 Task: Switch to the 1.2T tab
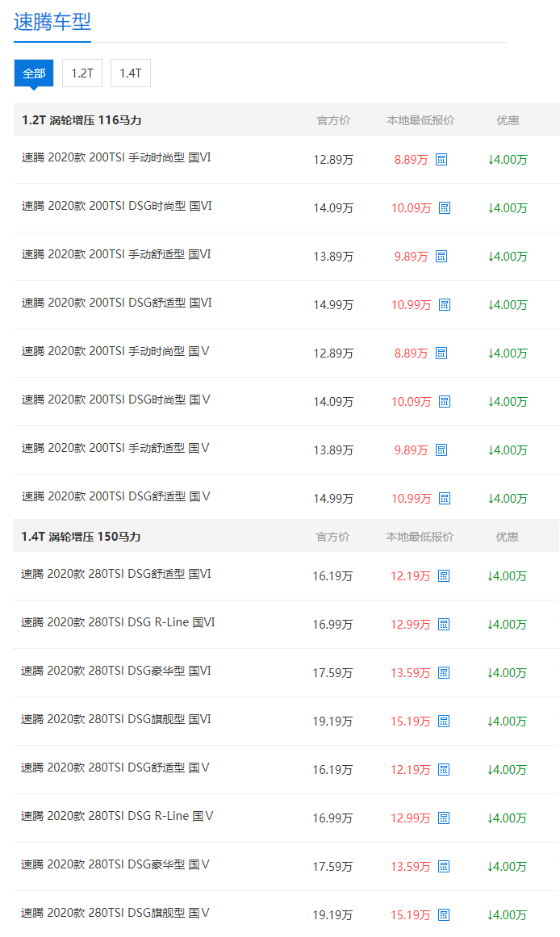pyautogui.click(x=82, y=73)
